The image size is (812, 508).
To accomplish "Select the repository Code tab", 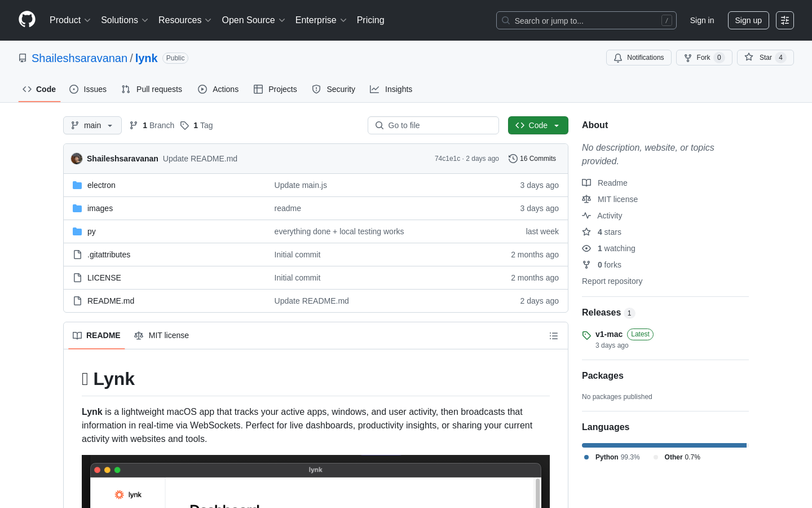I will click(x=39, y=89).
